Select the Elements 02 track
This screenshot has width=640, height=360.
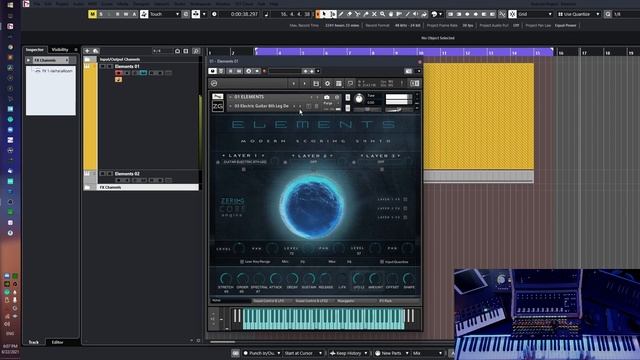pos(127,173)
